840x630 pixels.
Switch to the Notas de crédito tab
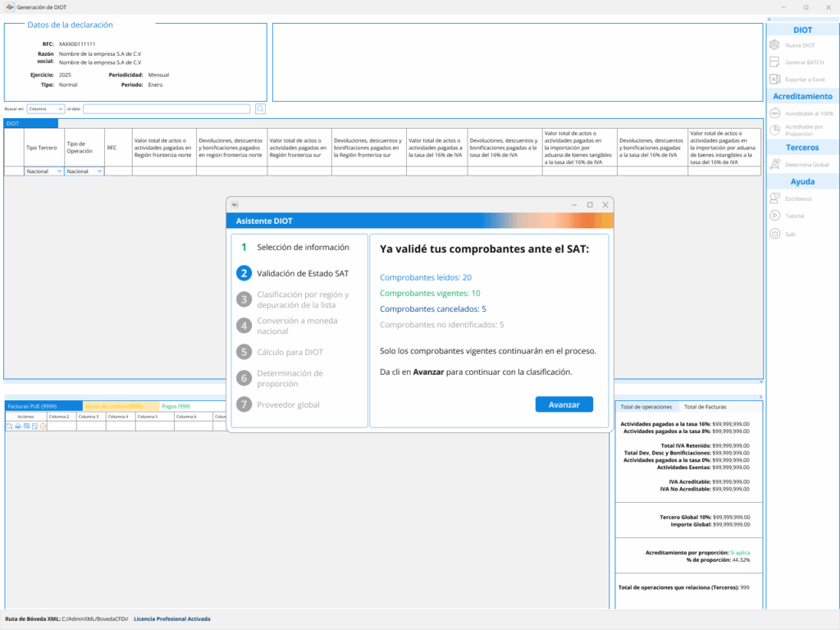click(x=113, y=406)
